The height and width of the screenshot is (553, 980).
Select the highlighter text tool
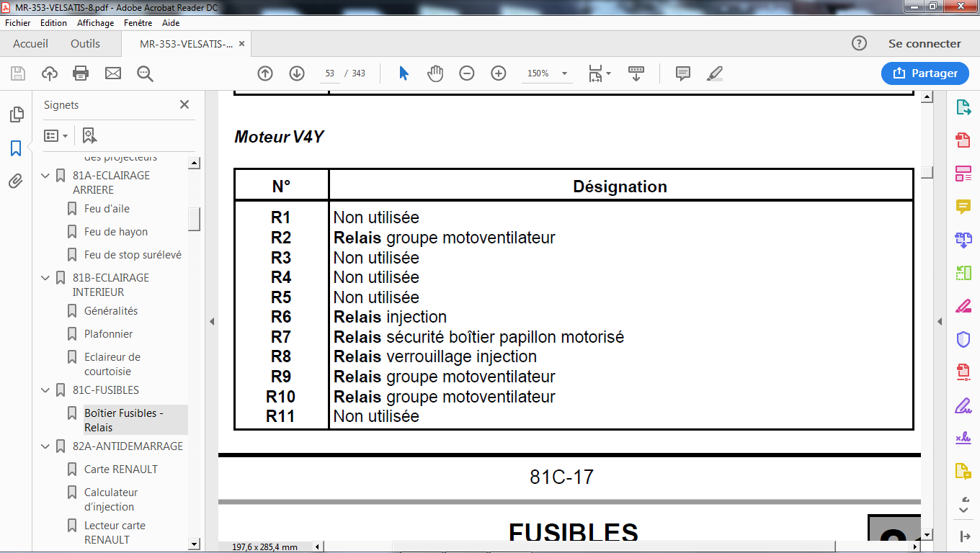(715, 73)
